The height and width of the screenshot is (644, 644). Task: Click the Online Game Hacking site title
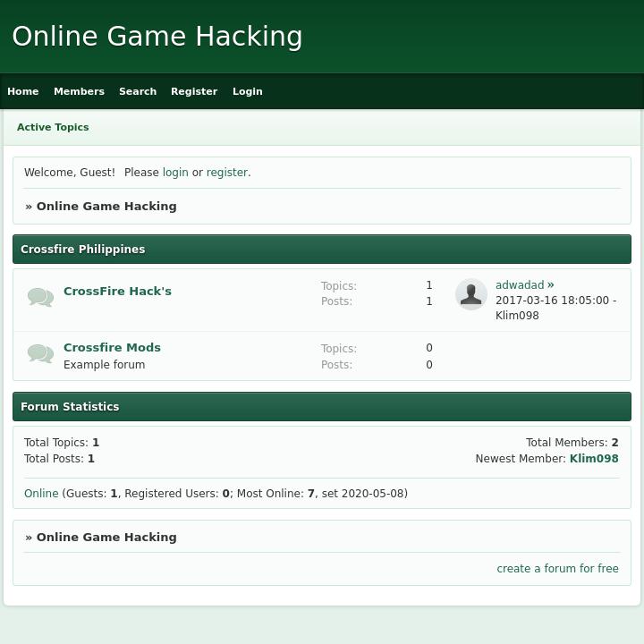coord(157,37)
